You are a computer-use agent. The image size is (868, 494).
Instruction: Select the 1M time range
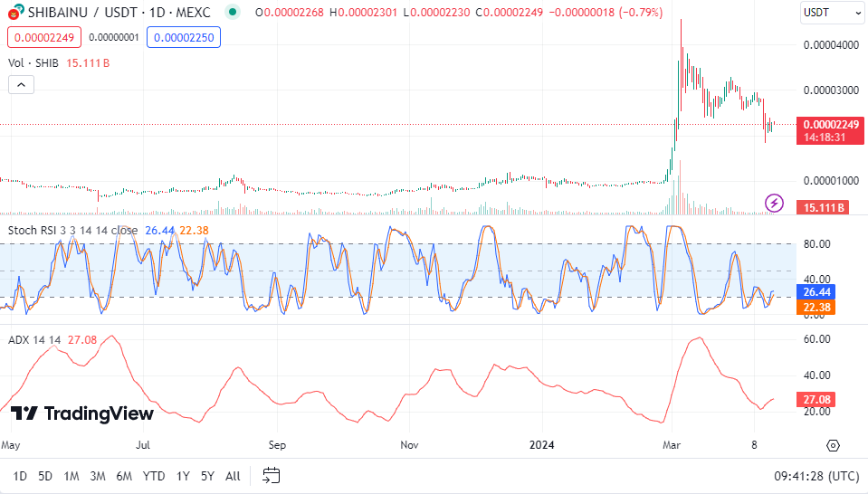72,476
